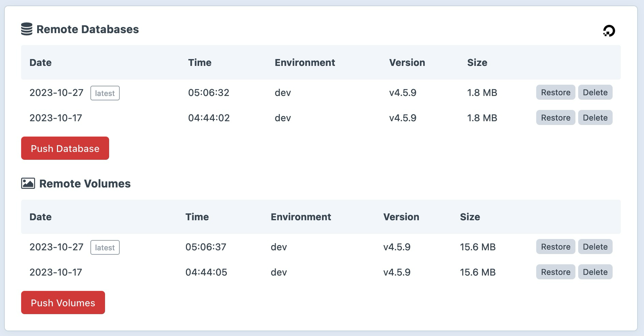644x336 pixels.
Task: Click the Size column header in Remote Volumes
Action: point(470,217)
